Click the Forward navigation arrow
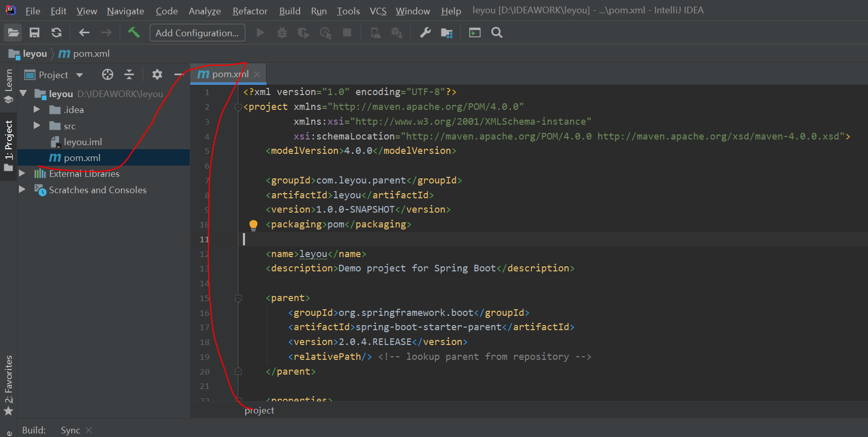This screenshot has height=437, width=868. click(x=106, y=33)
